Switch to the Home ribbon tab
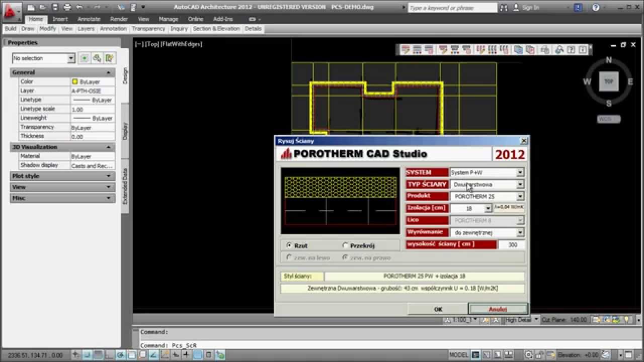 click(x=36, y=19)
